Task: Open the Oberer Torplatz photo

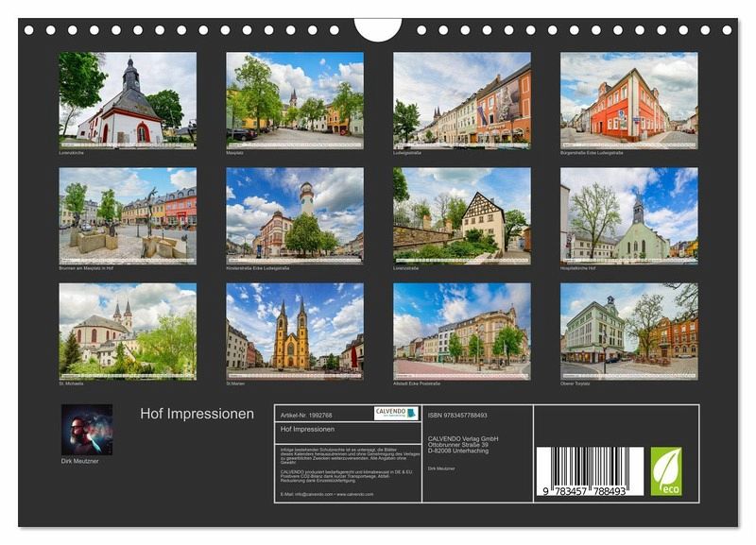Action: click(x=628, y=330)
